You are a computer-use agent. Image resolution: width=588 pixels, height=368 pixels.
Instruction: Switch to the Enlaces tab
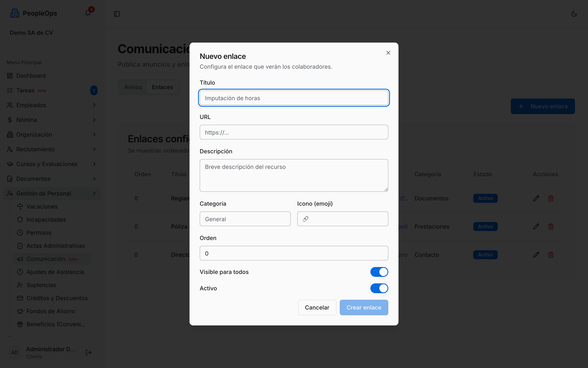click(162, 87)
